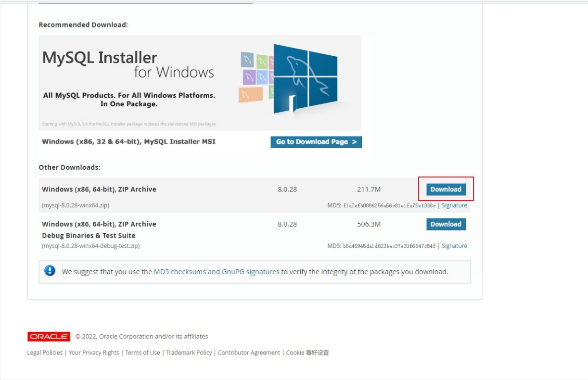Screen dimensions: 588x380
Task: Download the 211.7M mysql-8.0.28-winx64.zip archive
Action: (x=446, y=189)
